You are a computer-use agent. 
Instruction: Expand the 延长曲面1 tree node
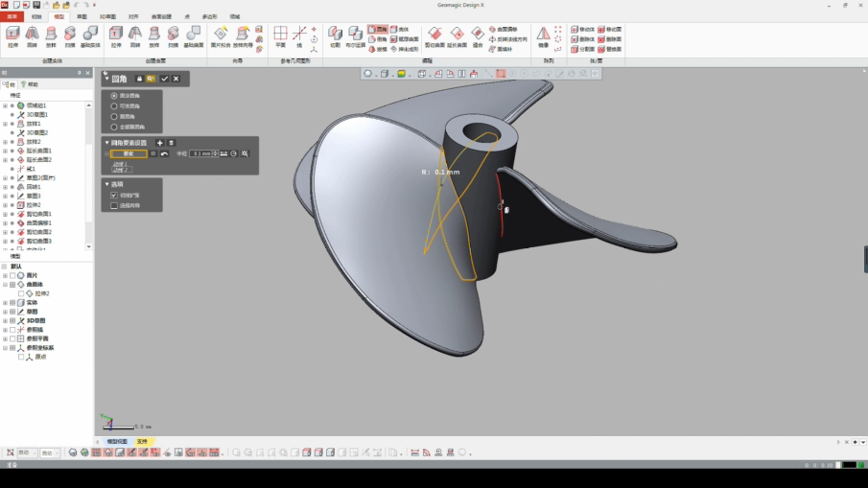click(5, 151)
